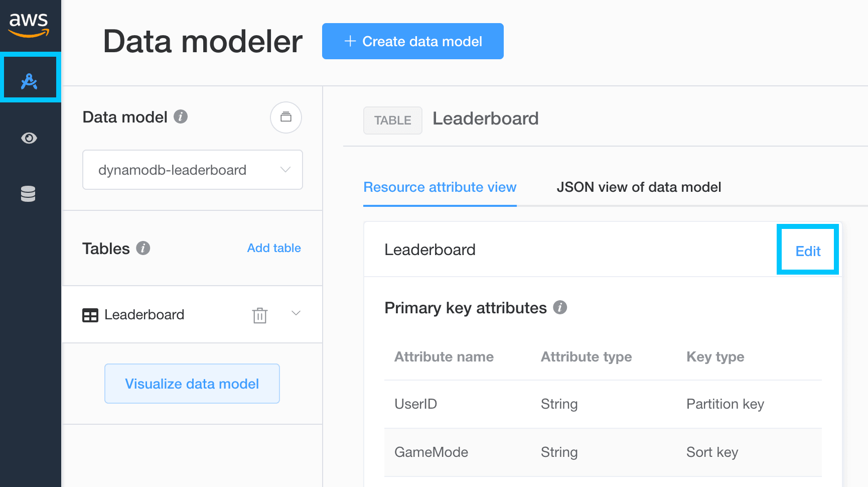Click the Leaderboard table grid icon
The image size is (868, 487).
click(x=90, y=315)
